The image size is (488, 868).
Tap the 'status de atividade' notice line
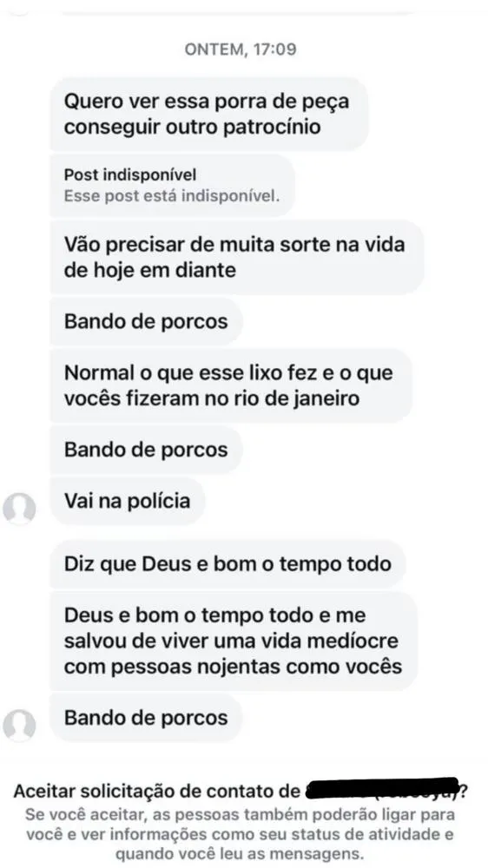tap(241, 833)
